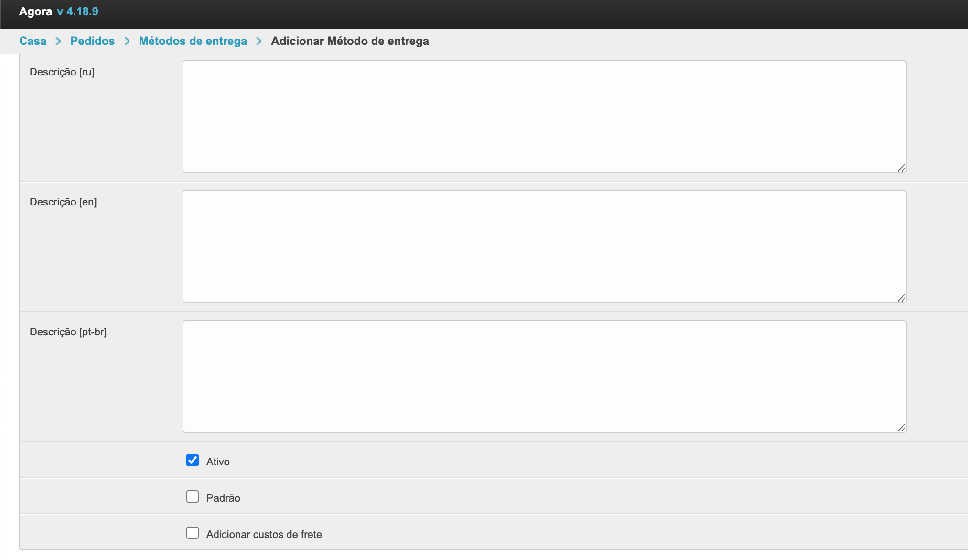Focus the Descrição [ru] text area
968x560 pixels.
(544, 116)
